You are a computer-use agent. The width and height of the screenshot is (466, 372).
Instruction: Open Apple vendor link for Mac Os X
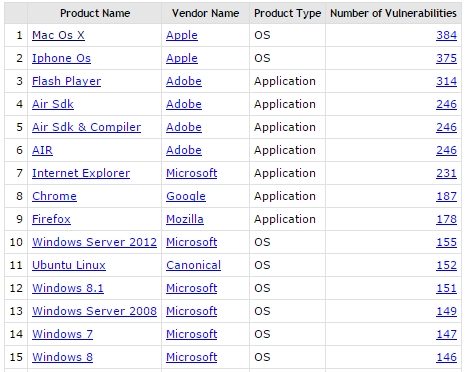(182, 35)
